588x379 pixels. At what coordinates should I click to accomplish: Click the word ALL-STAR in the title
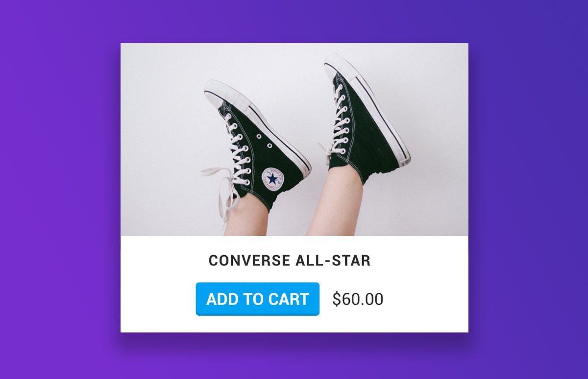click(x=333, y=261)
